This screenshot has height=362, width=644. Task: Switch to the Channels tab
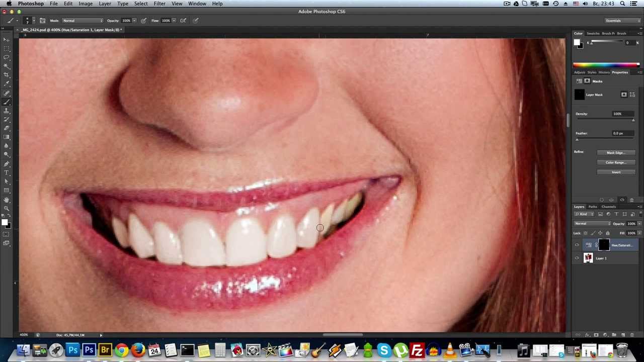608,207
